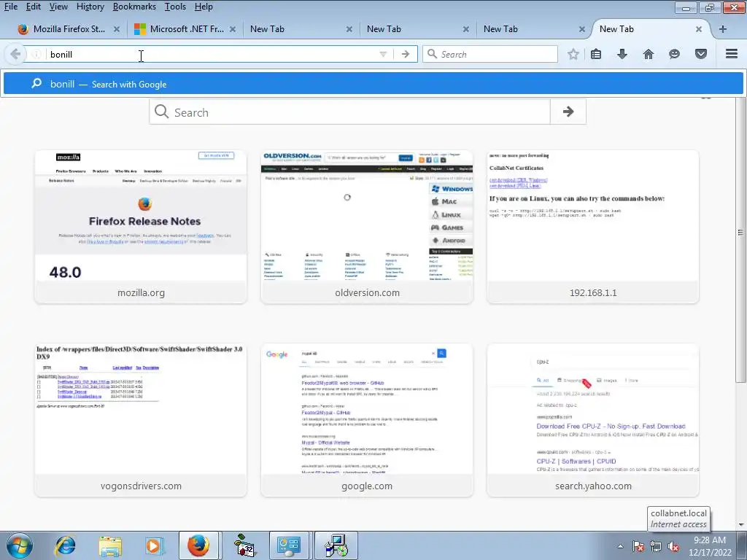Image resolution: width=747 pixels, height=560 pixels.
Task: Click the new tab page Search field
Action: pyautogui.click(x=349, y=112)
